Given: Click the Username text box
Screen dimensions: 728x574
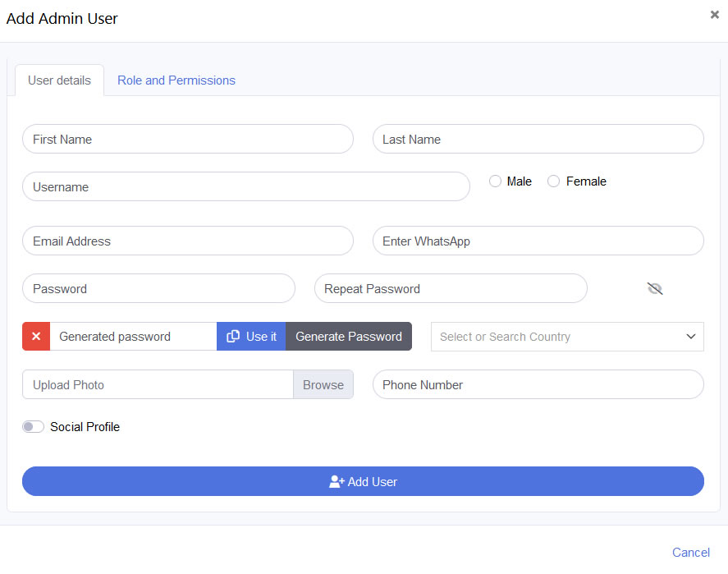Looking at the screenshot, I should pos(245,187).
